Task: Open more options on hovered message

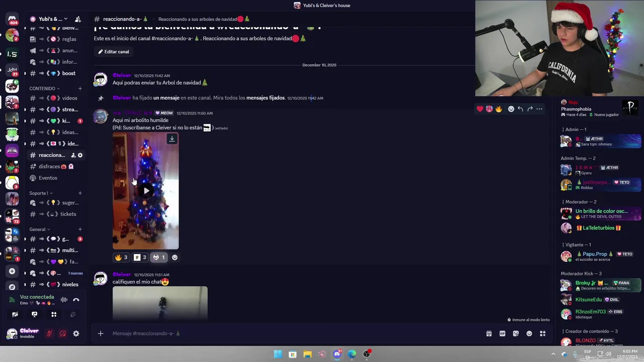Action: pyautogui.click(x=539, y=109)
